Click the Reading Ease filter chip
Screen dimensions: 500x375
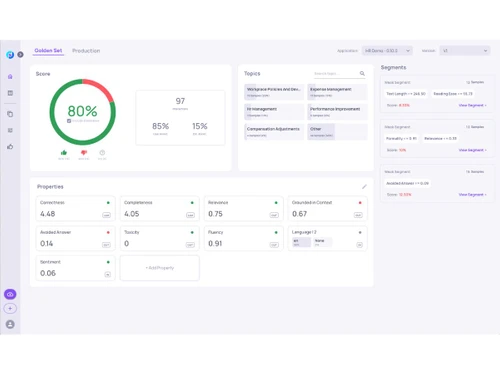coord(453,94)
